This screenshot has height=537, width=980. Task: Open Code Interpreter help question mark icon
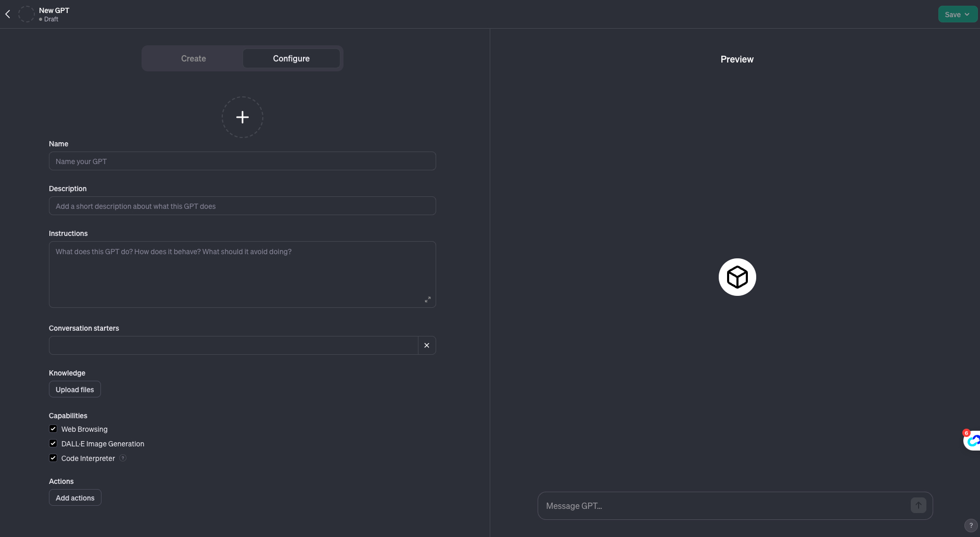click(123, 458)
